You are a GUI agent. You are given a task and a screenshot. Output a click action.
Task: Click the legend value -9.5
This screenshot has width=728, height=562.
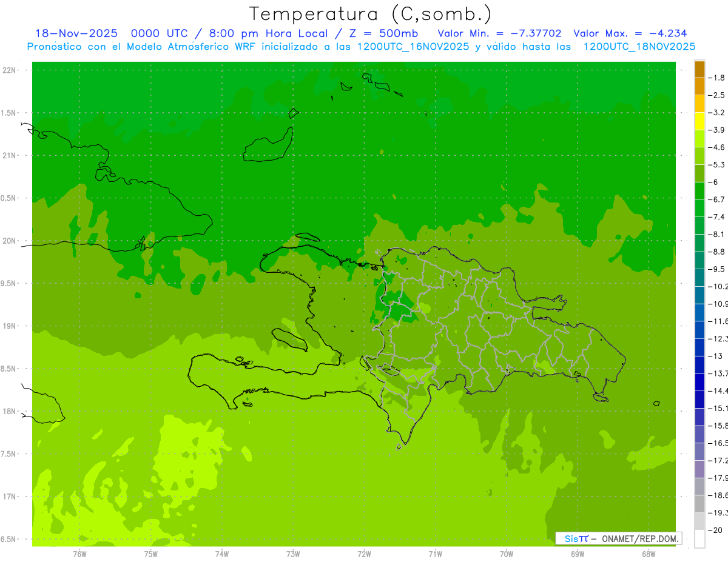(x=716, y=269)
